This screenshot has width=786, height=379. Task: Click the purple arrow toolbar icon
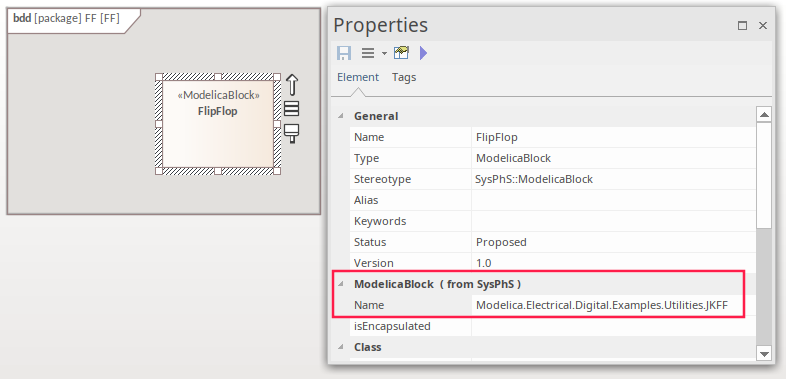point(424,53)
